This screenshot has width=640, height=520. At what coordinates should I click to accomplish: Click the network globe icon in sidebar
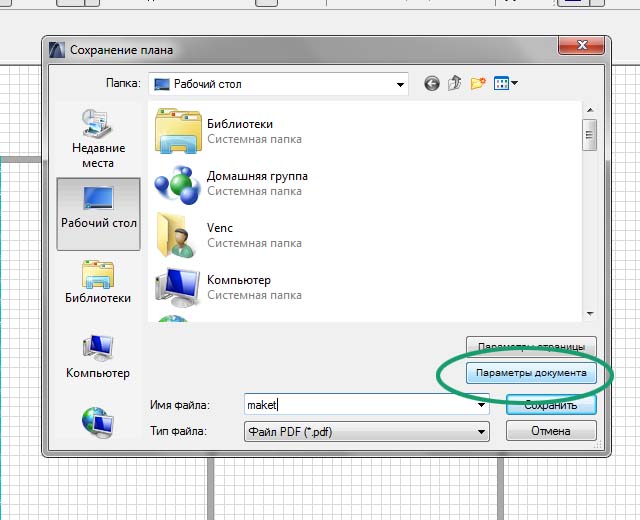pos(98,422)
